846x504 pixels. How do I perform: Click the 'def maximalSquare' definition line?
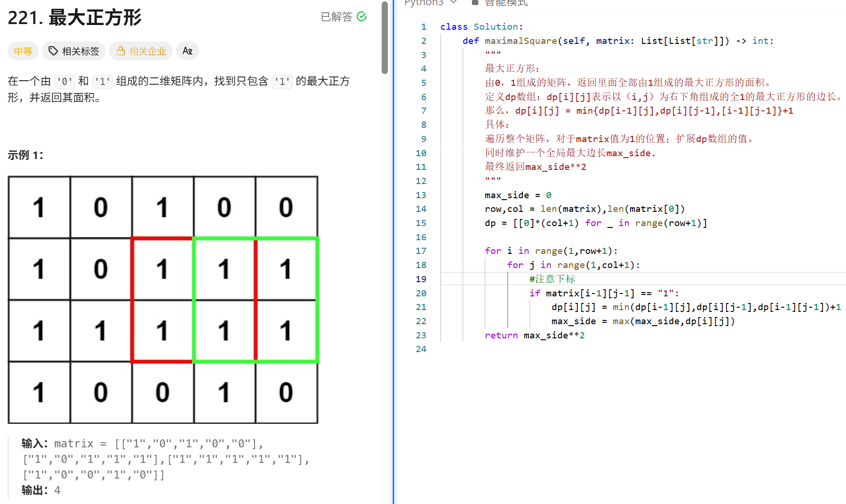[618, 41]
